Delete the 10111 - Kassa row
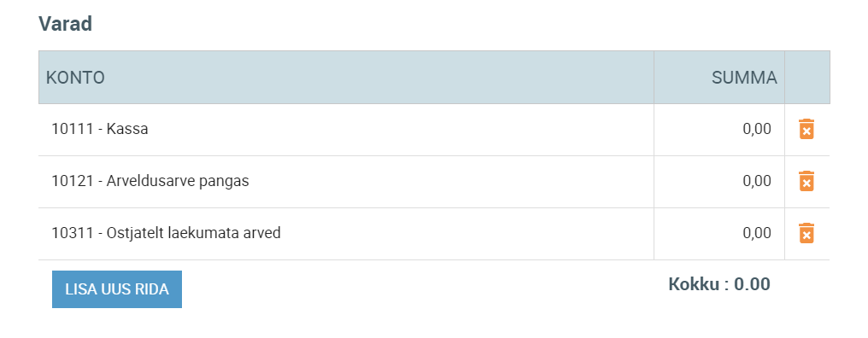 (x=806, y=129)
